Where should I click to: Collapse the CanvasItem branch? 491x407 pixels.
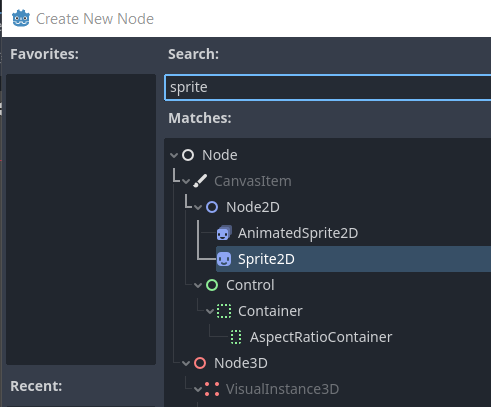coord(186,181)
